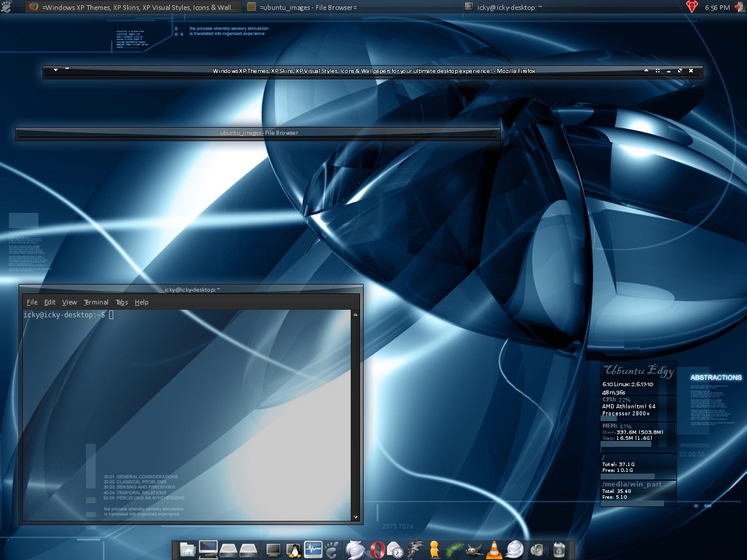Click the /media/win_part disk label
This screenshot has height=560, width=747.
point(632,484)
